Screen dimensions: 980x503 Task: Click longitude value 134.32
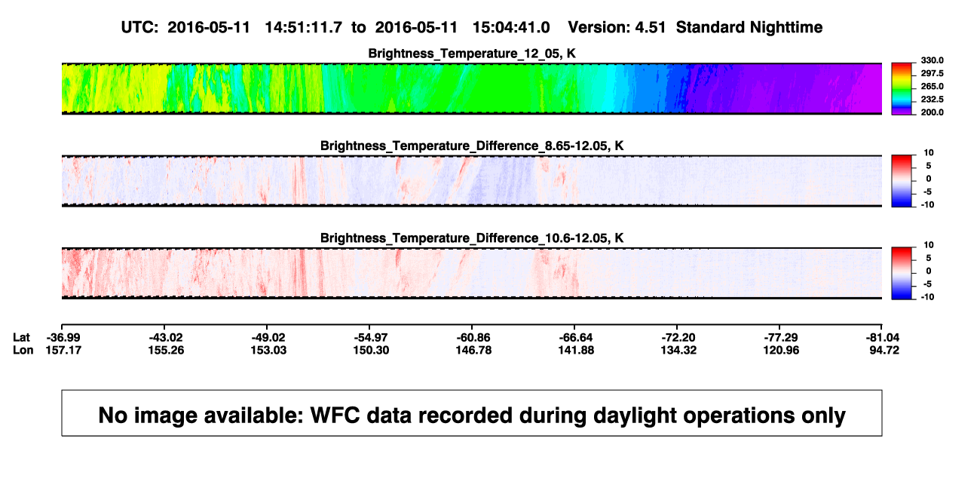(678, 350)
